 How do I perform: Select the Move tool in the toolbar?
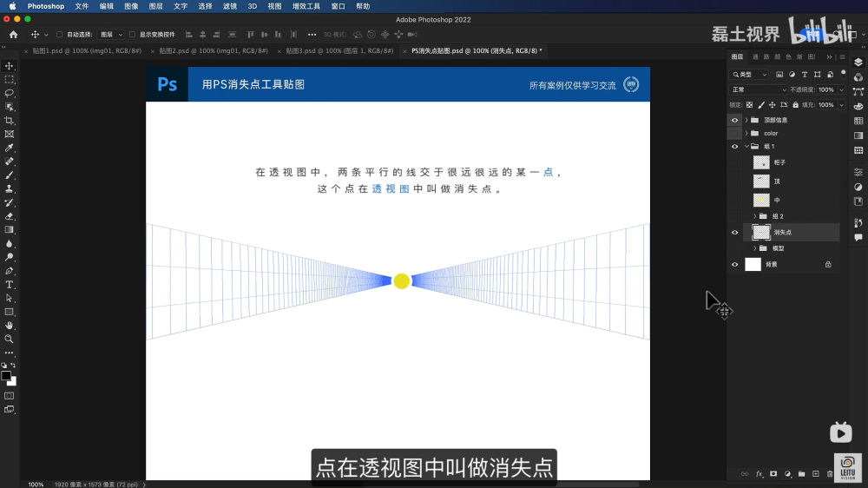click(x=10, y=66)
